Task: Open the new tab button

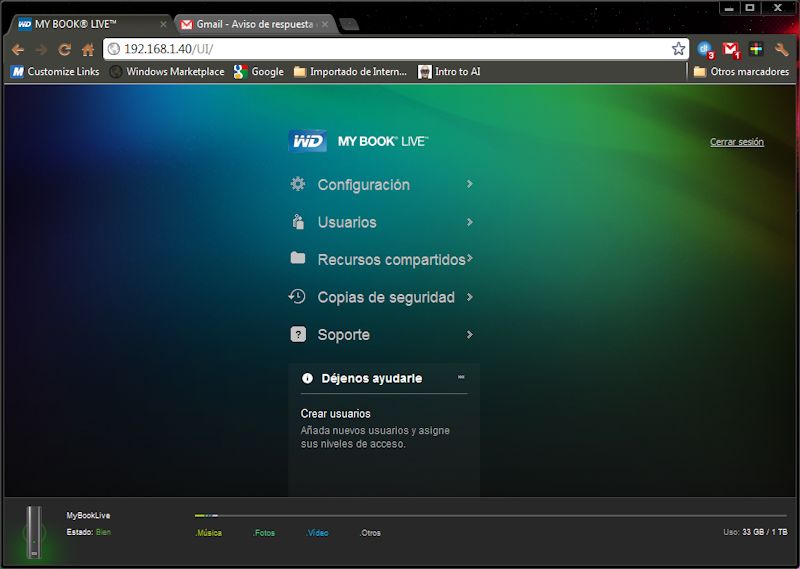Action: [349, 24]
